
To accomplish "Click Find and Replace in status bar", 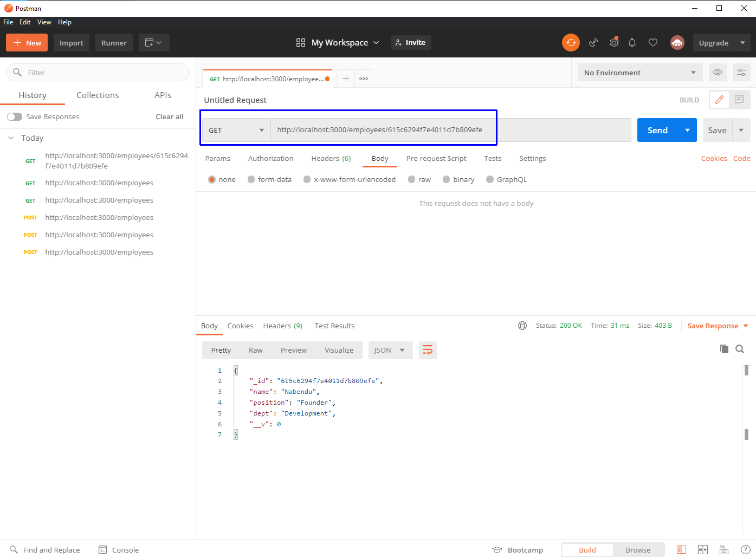I will pyautogui.click(x=45, y=550).
